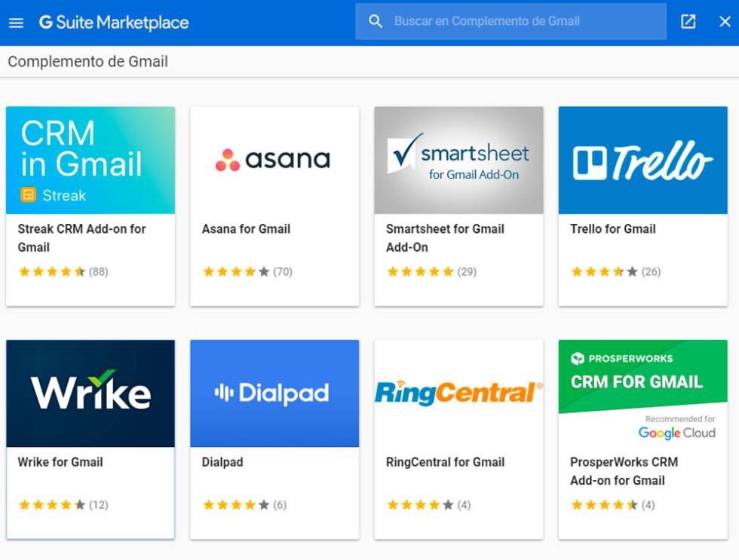The image size is (739, 560).
Task: Close the G Suite Marketplace dialog
Action: tap(725, 21)
